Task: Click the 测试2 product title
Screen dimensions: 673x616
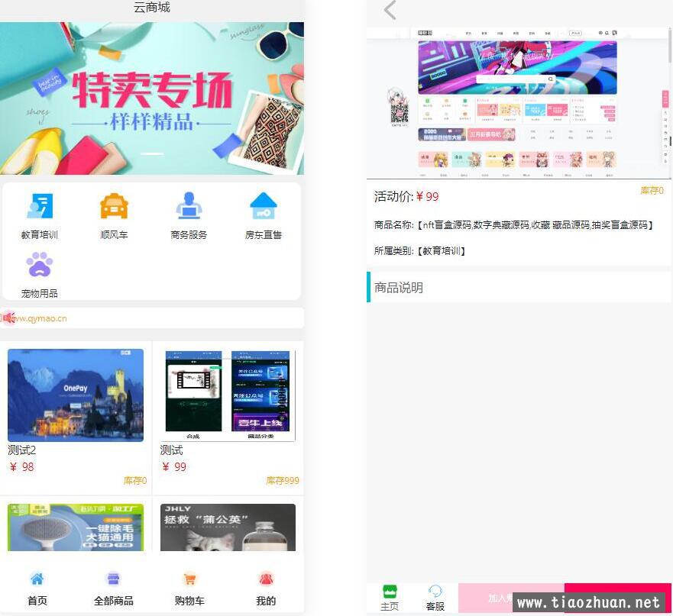Action: [x=22, y=450]
